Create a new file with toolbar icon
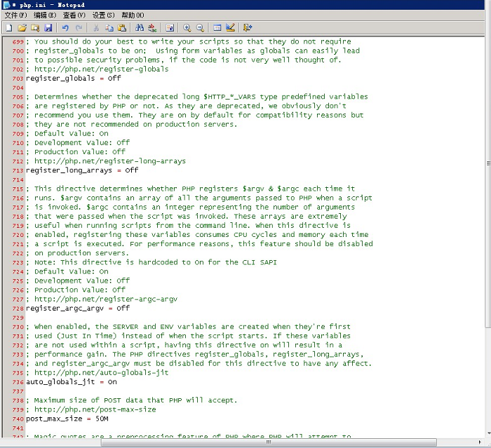The height and width of the screenshot is (448, 491). tap(9, 28)
